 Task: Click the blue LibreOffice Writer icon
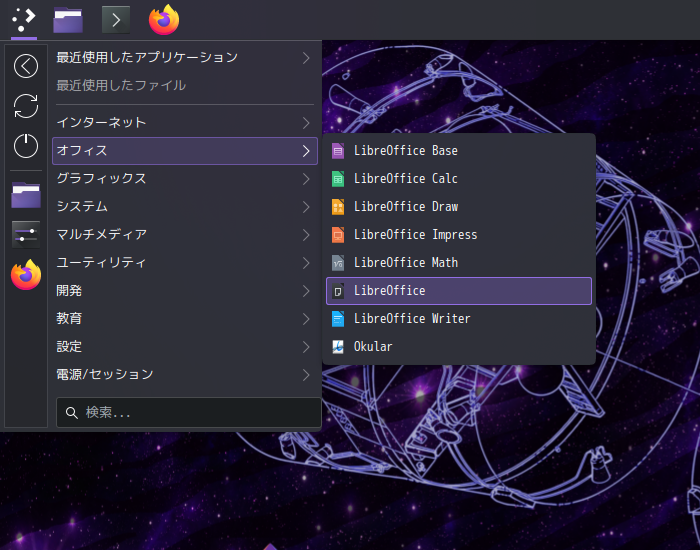338,319
